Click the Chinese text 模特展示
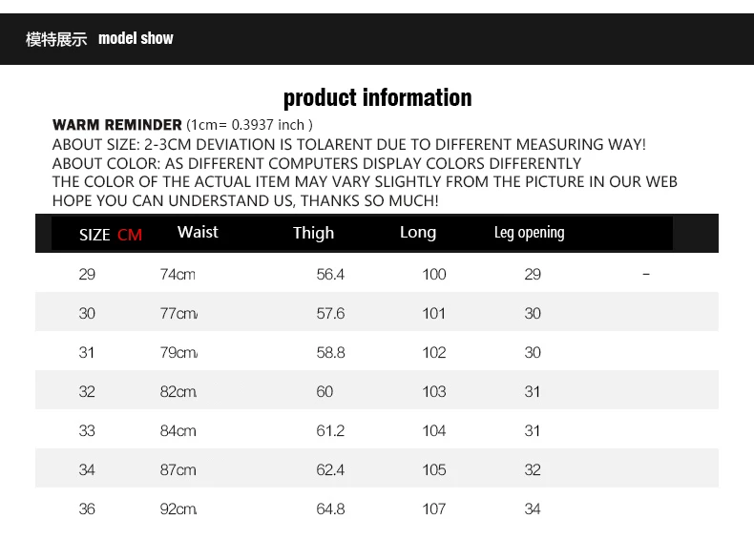The image size is (754, 560). pos(56,39)
